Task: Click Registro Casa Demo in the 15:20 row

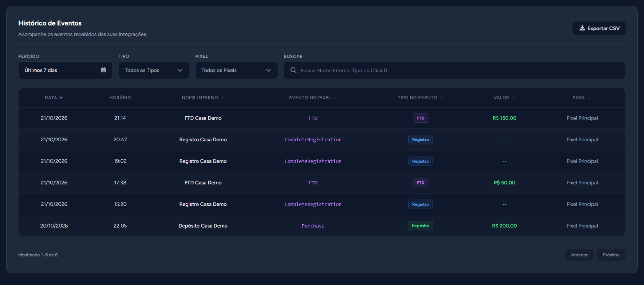Action: [203, 205]
